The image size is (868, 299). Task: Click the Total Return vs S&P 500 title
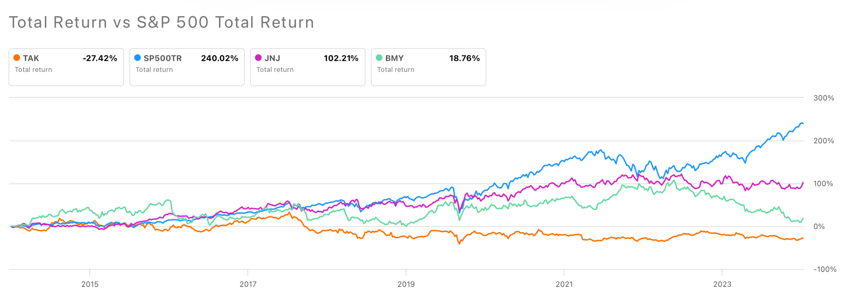(161, 23)
